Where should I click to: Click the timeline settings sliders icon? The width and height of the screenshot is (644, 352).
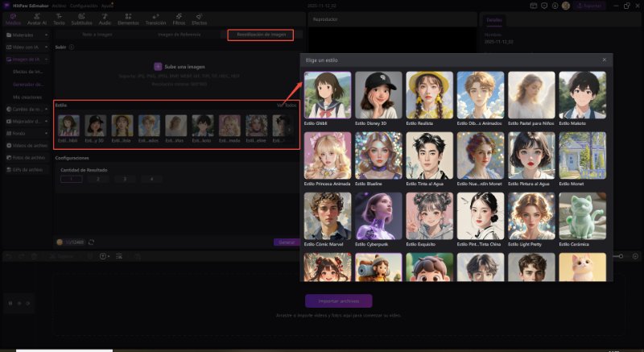(x=119, y=256)
